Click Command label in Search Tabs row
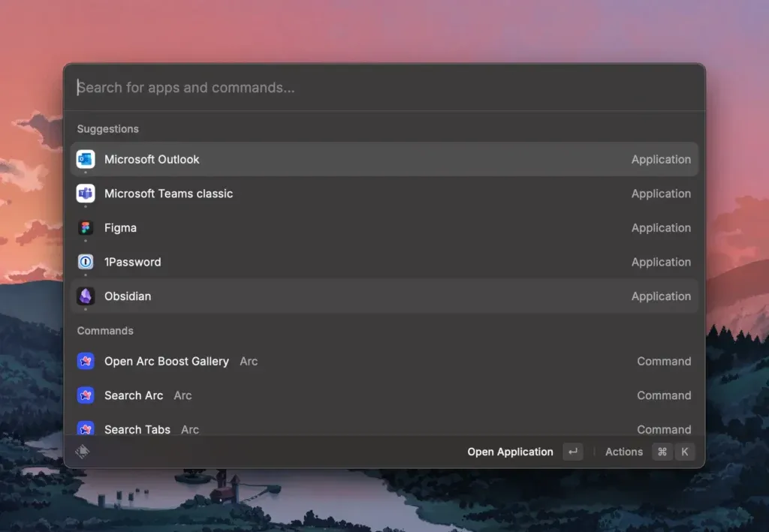This screenshot has height=532, width=769. tap(664, 430)
